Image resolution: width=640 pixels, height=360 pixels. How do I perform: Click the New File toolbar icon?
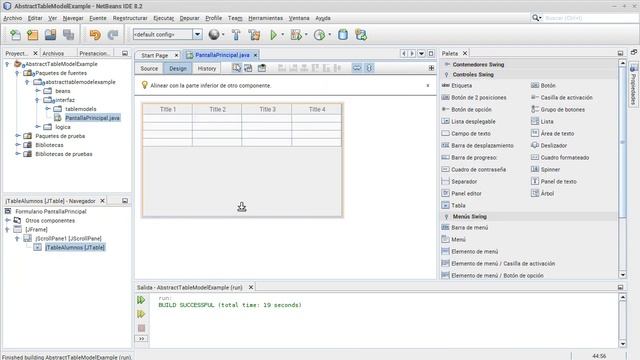(x=15, y=35)
